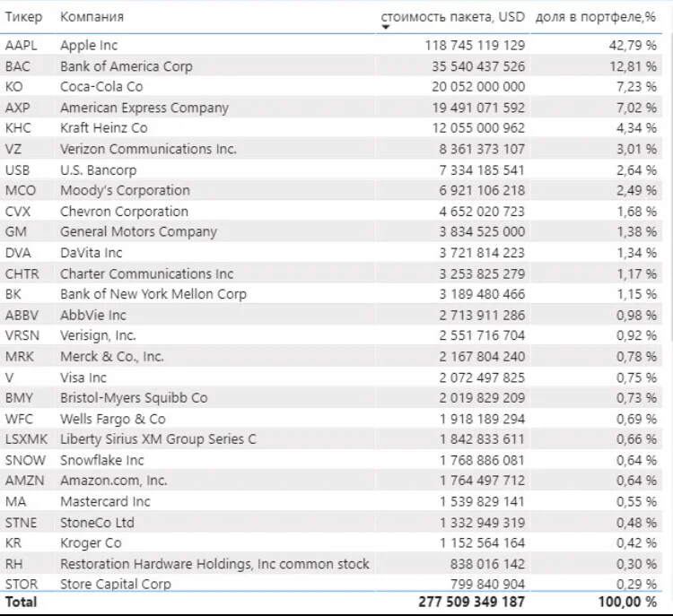Image resolution: width=673 pixels, height=616 pixels.
Task: Sort by the Тикер column header
Action: pyautogui.click(x=23, y=17)
